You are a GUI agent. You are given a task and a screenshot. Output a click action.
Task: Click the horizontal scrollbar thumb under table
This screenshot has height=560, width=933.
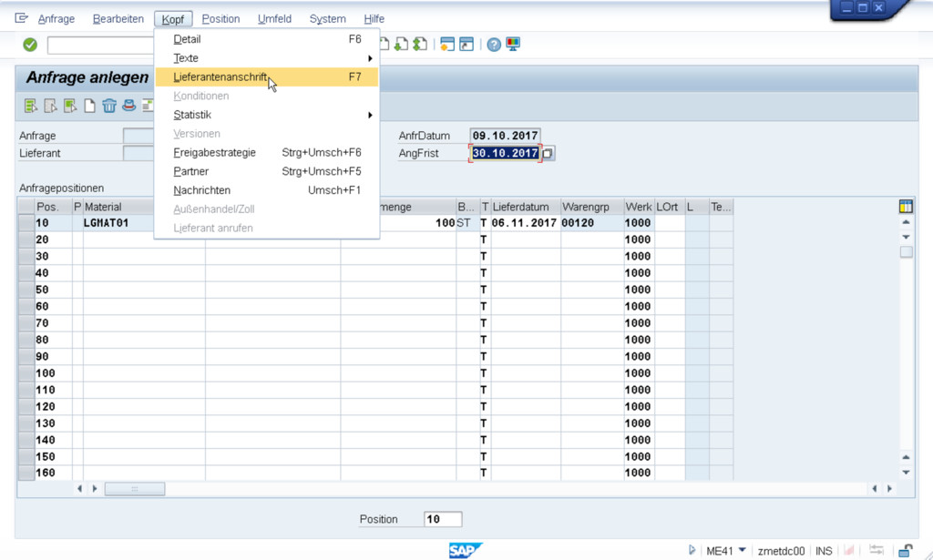tap(134, 489)
